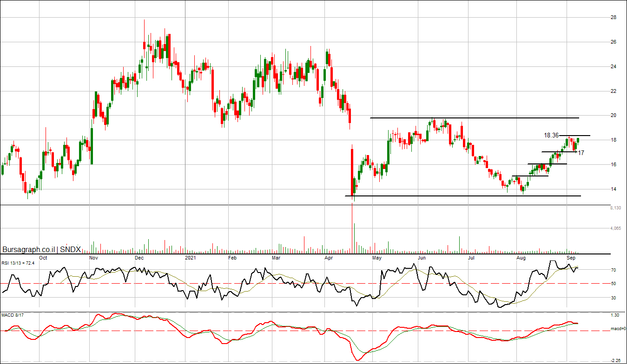The image size is (627, 364).
Task: Select the 2021 year marker on time axis
Action: tap(191, 257)
